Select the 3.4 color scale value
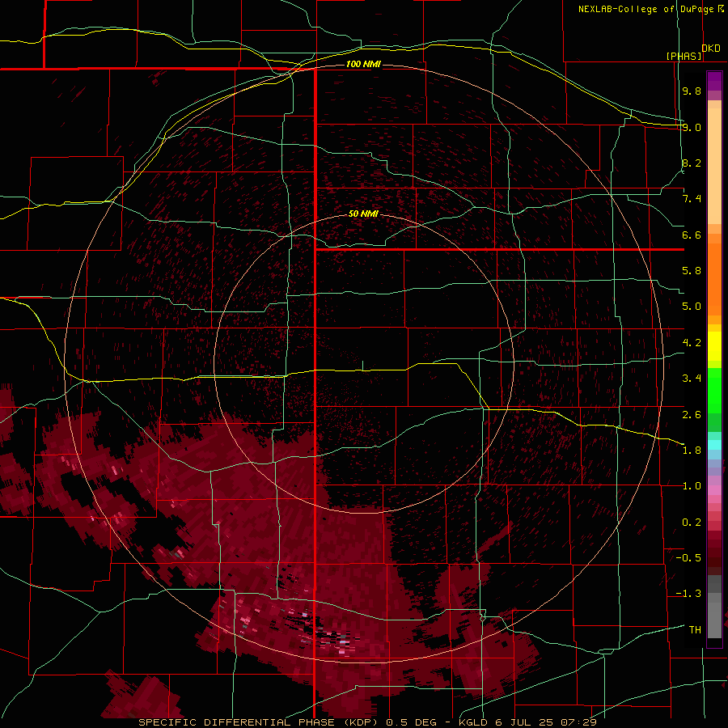The width and height of the screenshot is (728, 728). [692, 379]
